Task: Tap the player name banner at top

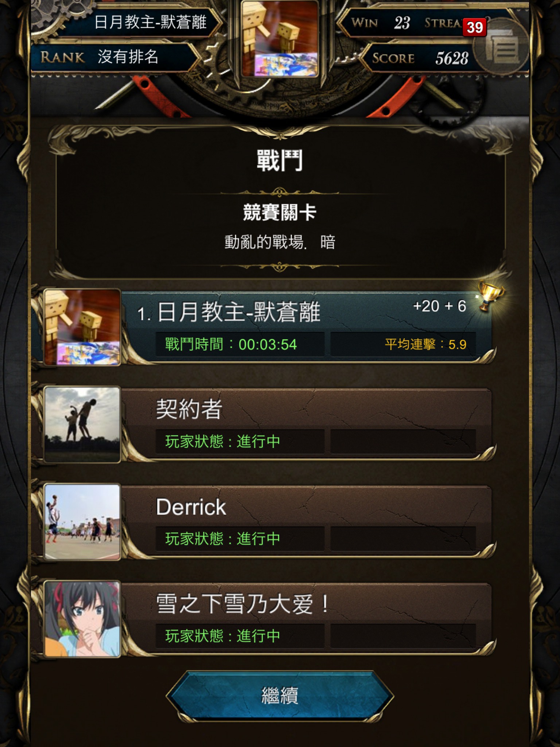Action: pyautogui.click(x=142, y=22)
